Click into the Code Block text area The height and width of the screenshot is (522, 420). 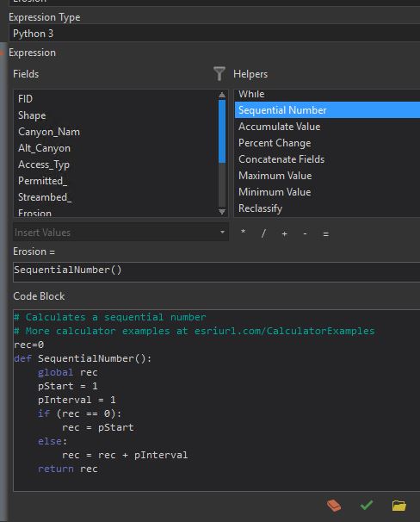[x=217, y=401]
